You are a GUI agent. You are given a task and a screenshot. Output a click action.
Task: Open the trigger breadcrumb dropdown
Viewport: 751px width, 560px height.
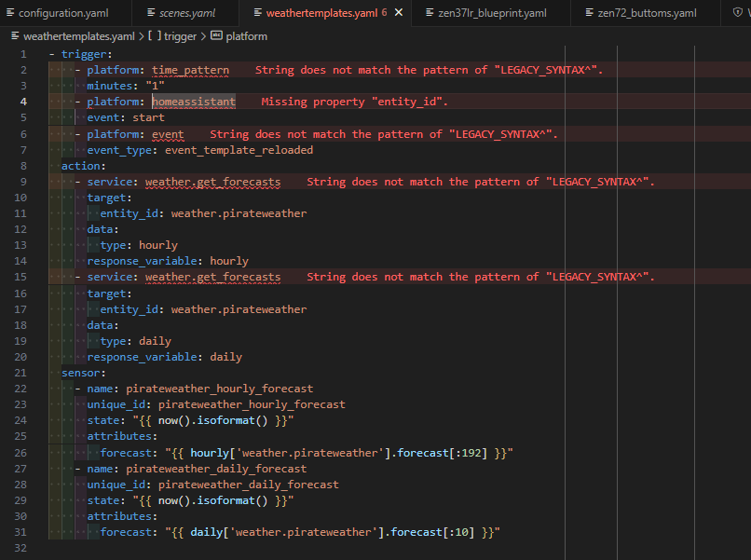tap(180, 36)
